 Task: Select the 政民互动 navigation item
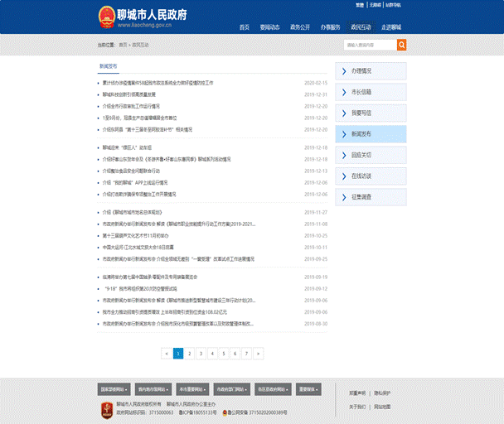(361, 27)
